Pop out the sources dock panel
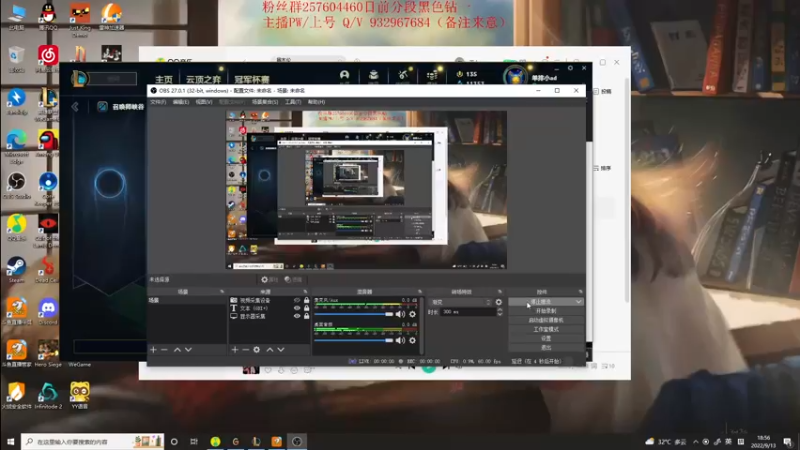 pos(305,292)
